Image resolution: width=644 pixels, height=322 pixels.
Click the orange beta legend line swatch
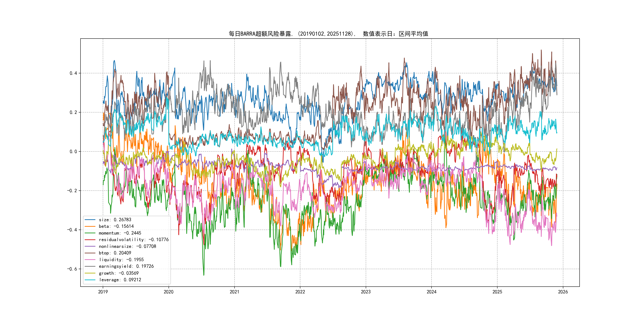[x=90, y=227]
